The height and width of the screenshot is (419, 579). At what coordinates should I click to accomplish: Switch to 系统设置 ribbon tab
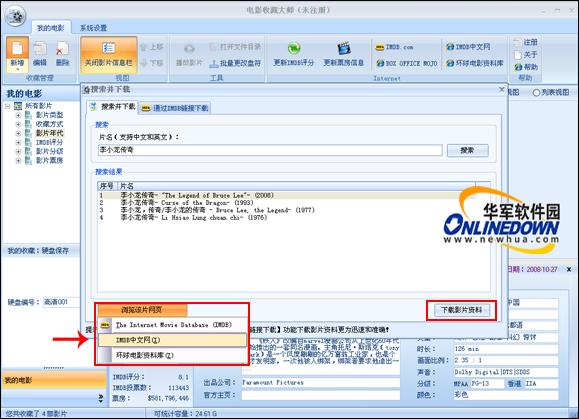[93, 28]
